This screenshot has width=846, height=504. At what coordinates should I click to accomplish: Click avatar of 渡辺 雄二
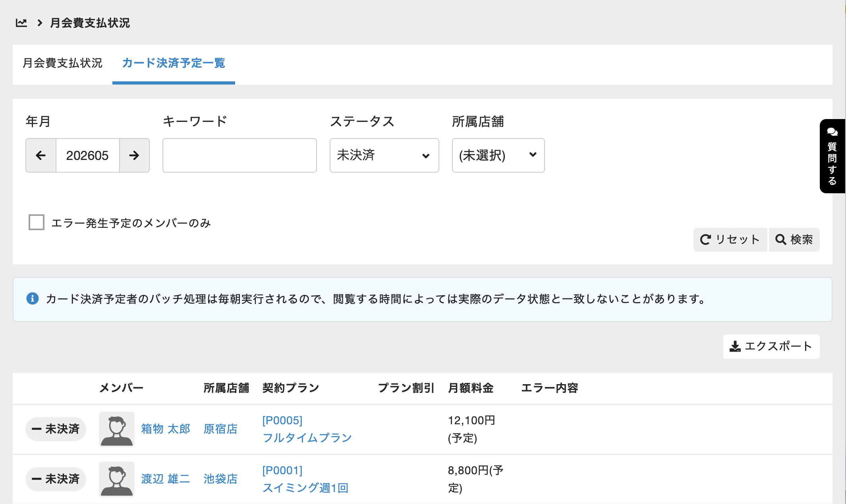pos(117,479)
